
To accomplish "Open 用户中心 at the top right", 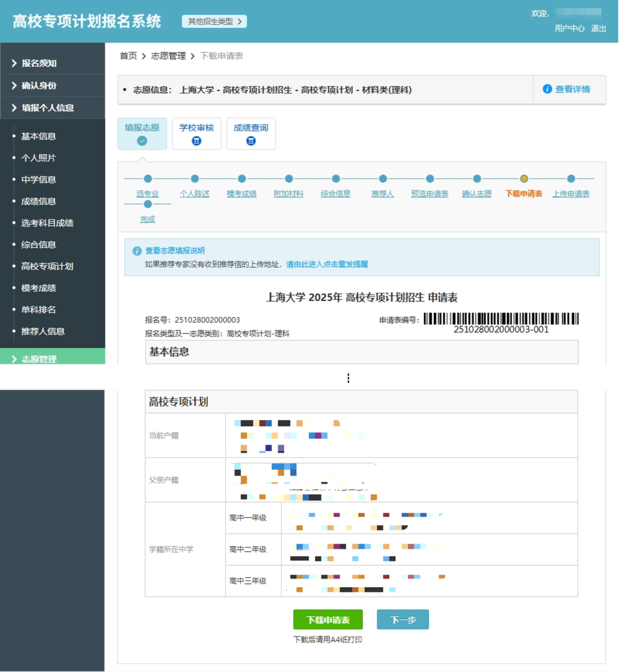I will tap(569, 27).
